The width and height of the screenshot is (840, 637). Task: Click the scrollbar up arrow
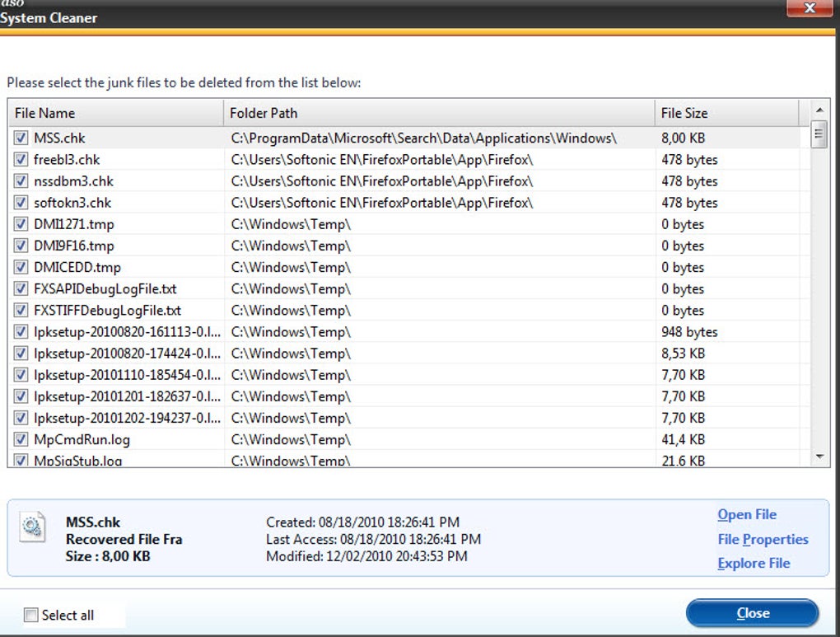coord(819,110)
